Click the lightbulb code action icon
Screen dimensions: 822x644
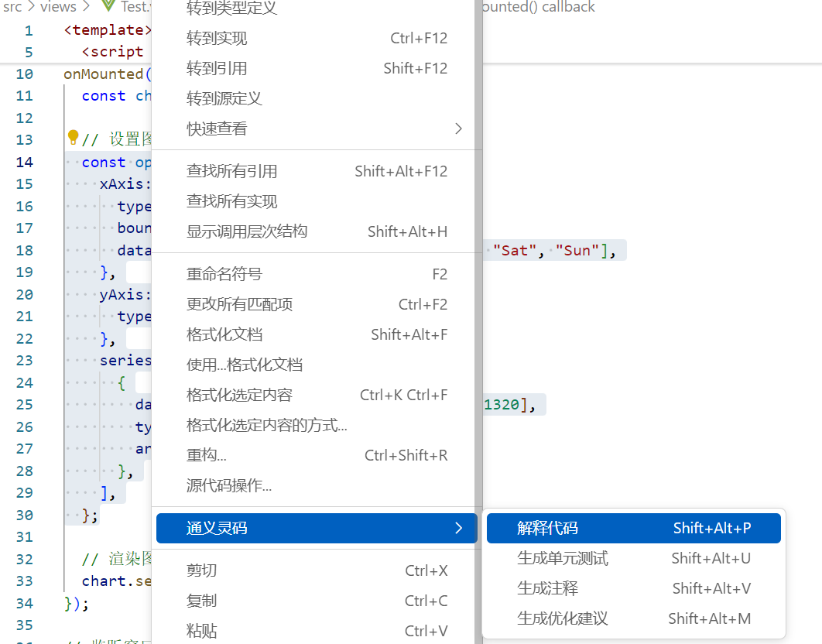pos(73,138)
